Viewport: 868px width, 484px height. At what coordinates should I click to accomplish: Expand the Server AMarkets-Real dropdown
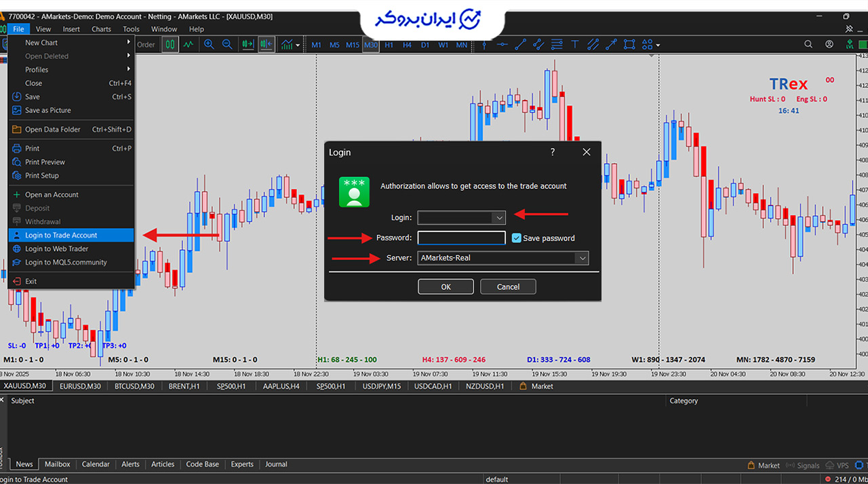point(582,258)
